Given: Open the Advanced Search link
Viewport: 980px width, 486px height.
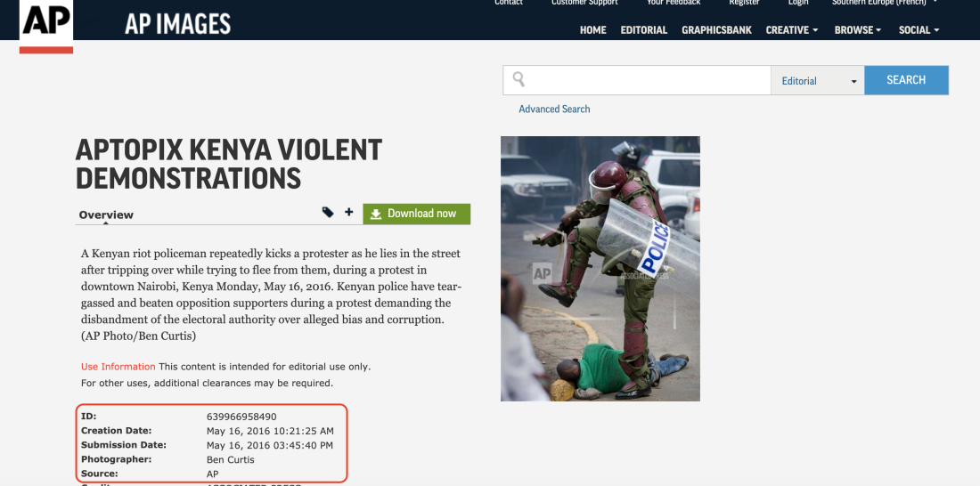Looking at the screenshot, I should [x=554, y=109].
